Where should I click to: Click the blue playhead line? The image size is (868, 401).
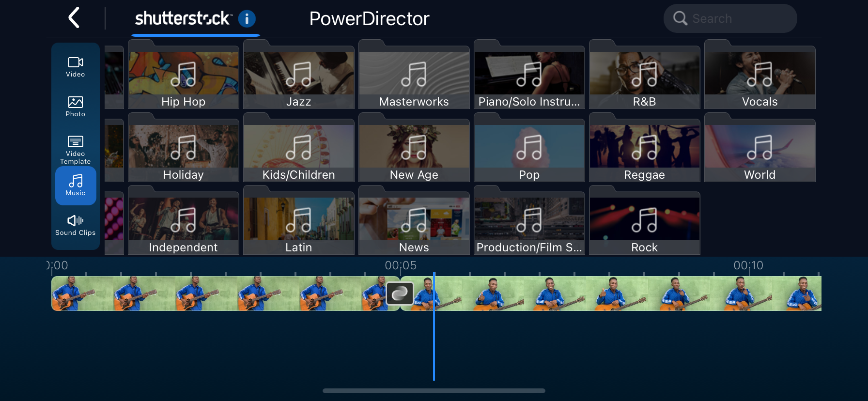[434, 326]
